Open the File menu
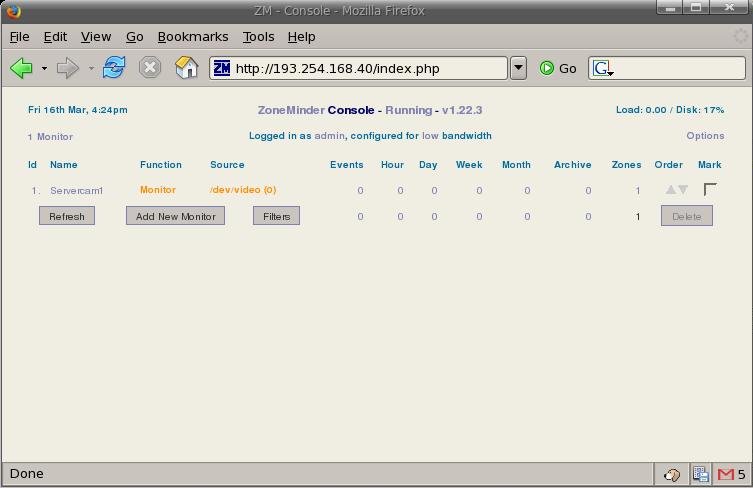The width and height of the screenshot is (753, 488). click(x=19, y=37)
